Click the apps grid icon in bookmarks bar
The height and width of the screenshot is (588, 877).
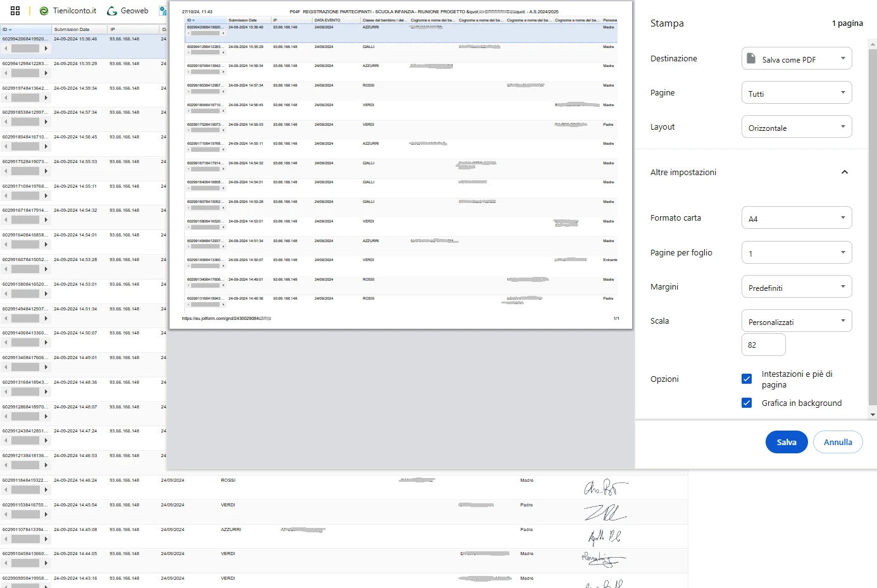coord(15,10)
